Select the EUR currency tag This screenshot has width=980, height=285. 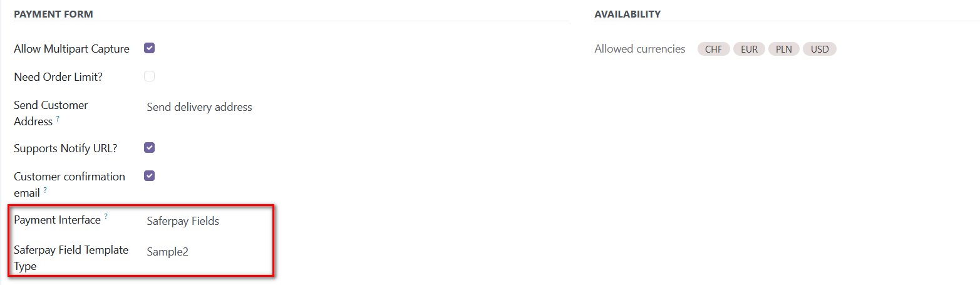pos(749,49)
